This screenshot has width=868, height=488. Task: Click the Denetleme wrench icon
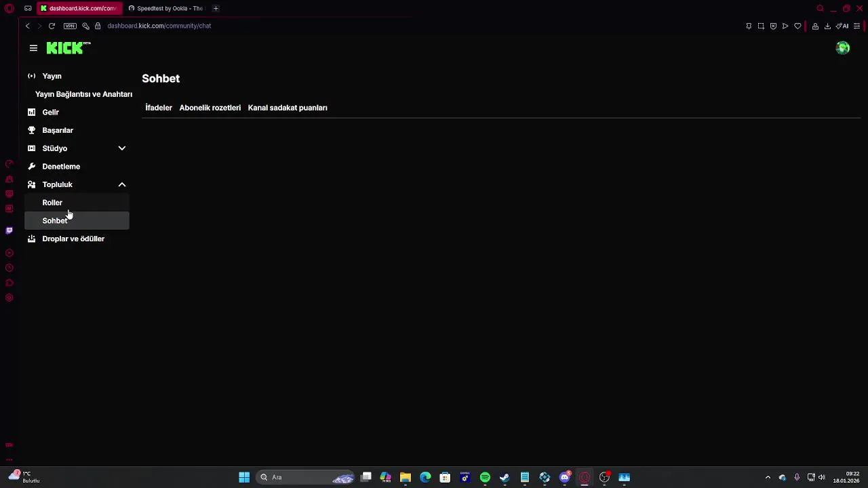31,166
